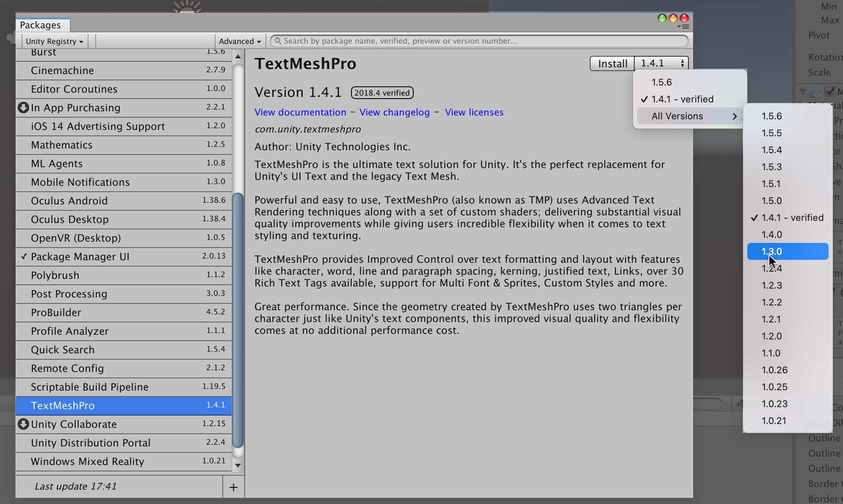Click download icon beside In App Purchasing

click(23, 107)
